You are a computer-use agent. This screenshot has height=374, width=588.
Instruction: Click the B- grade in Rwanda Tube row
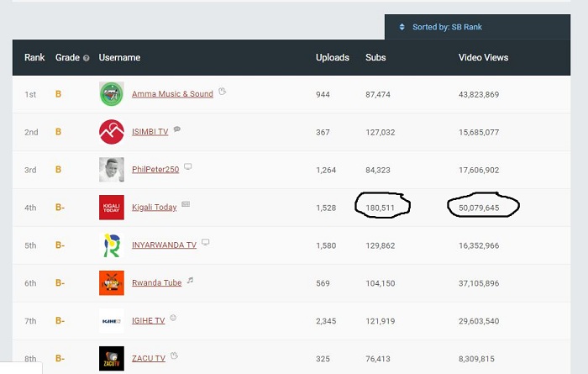pyautogui.click(x=60, y=283)
